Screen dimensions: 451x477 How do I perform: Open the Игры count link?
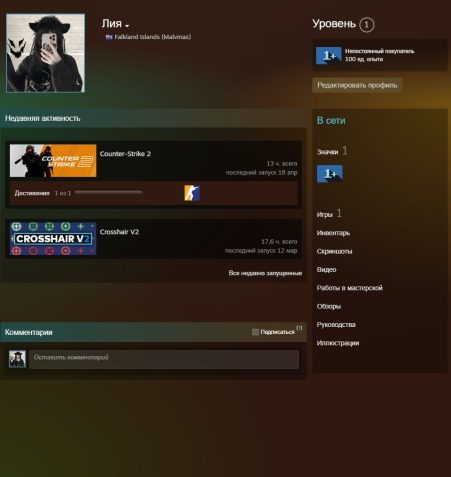click(x=329, y=214)
